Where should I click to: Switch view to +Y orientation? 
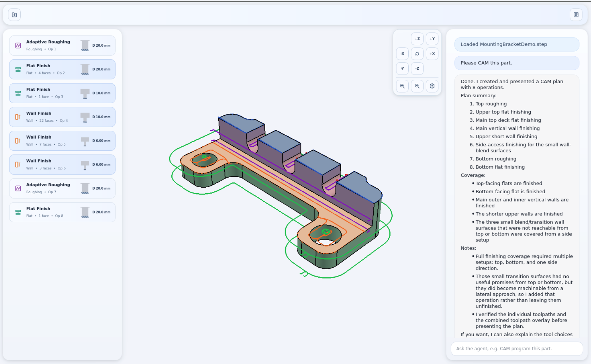click(x=432, y=39)
